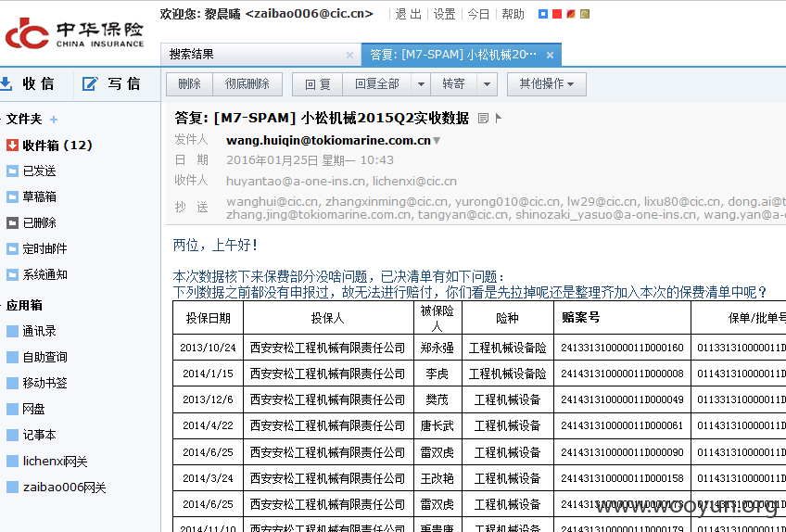The height and width of the screenshot is (532, 786).
Task: Open 通讯录 address book
Action: tap(39, 331)
